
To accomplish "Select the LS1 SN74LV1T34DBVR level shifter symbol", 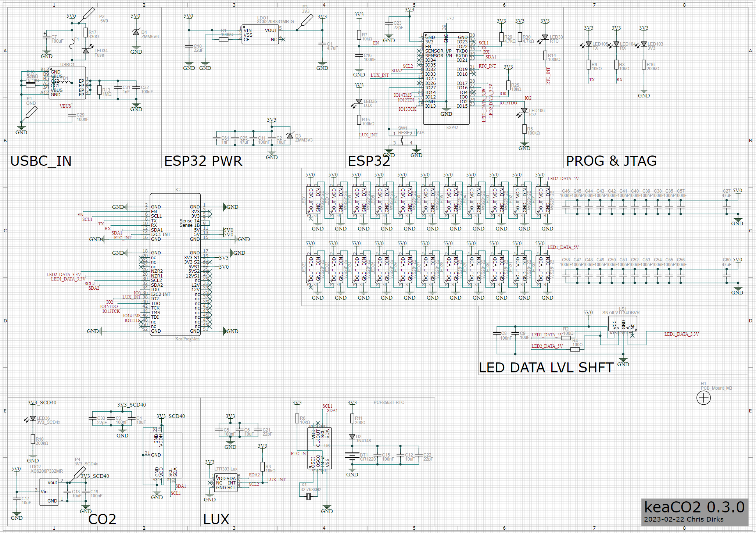I will click(623, 324).
